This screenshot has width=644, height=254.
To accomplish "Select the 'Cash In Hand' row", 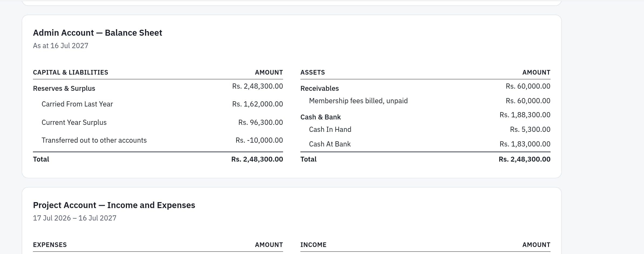I will coord(425,129).
